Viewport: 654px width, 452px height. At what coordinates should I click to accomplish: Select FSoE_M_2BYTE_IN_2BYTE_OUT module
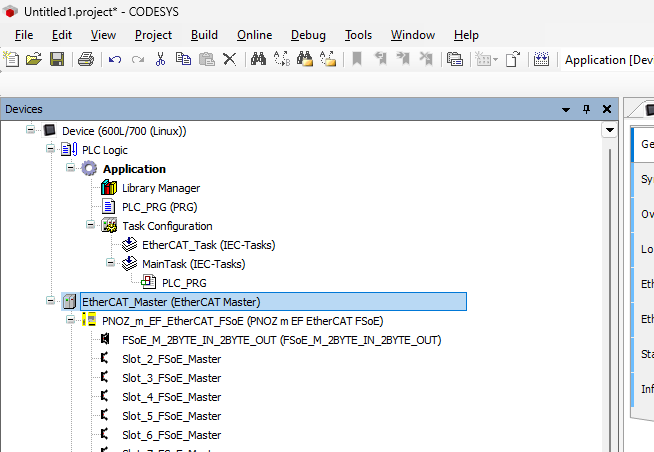click(x=282, y=340)
